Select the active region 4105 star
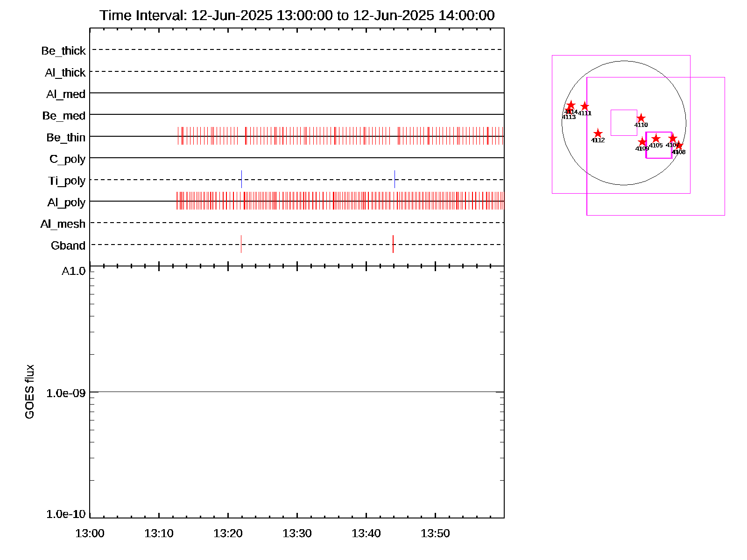 pyautogui.click(x=656, y=139)
